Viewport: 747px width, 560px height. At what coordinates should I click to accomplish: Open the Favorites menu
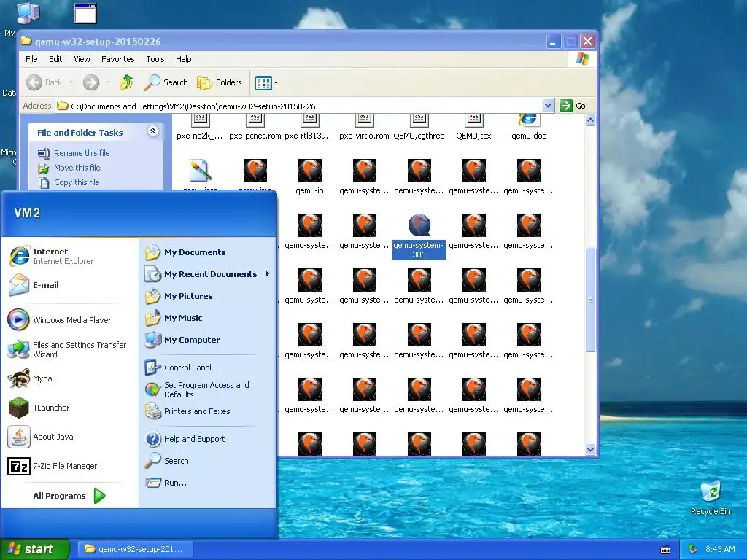click(x=117, y=59)
